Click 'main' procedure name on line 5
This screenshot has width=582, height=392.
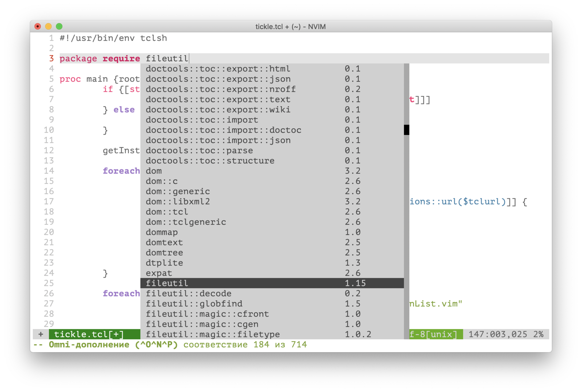(97, 79)
